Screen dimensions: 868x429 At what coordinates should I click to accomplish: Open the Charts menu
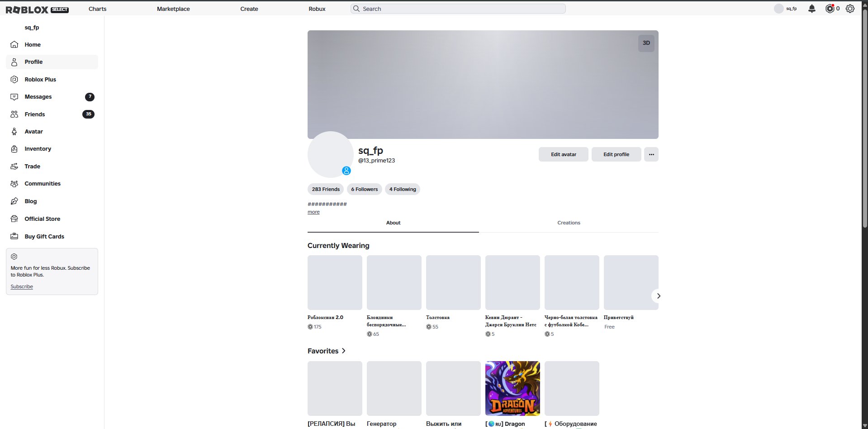coord(98,9)
